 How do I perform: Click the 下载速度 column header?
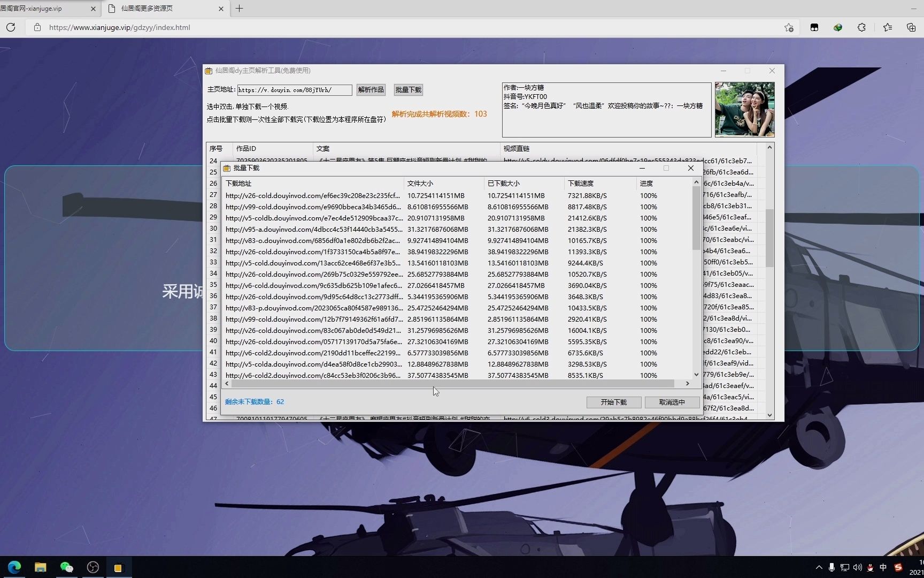pyautogui.click(x=600, y=183)
